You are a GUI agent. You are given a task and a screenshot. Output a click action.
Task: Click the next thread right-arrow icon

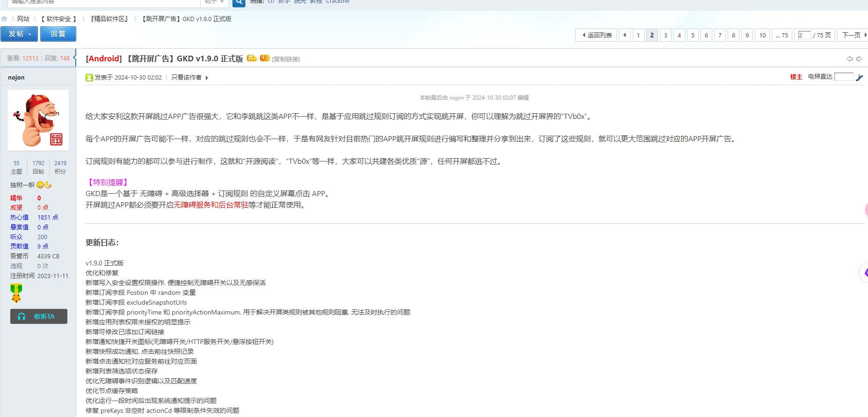pyautogui.click(x=859, y=59)
